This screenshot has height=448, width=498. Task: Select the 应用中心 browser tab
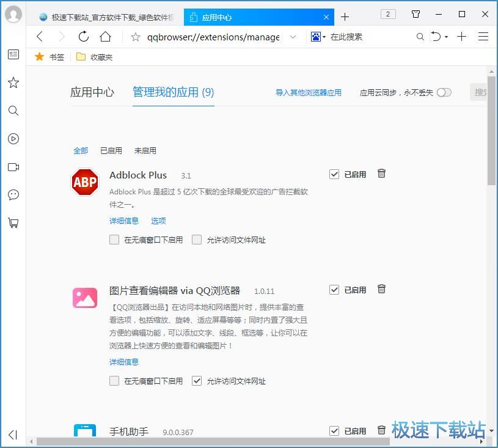point(259,17)
